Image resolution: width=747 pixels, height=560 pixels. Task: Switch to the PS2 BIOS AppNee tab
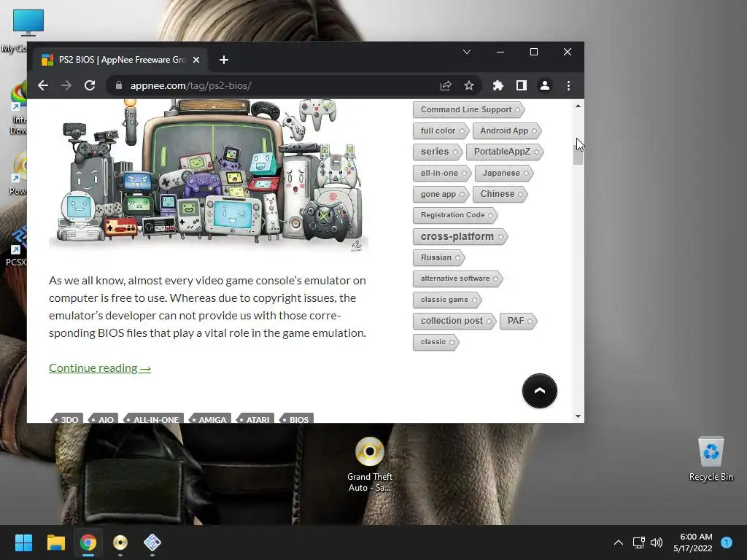click(122, 60)
